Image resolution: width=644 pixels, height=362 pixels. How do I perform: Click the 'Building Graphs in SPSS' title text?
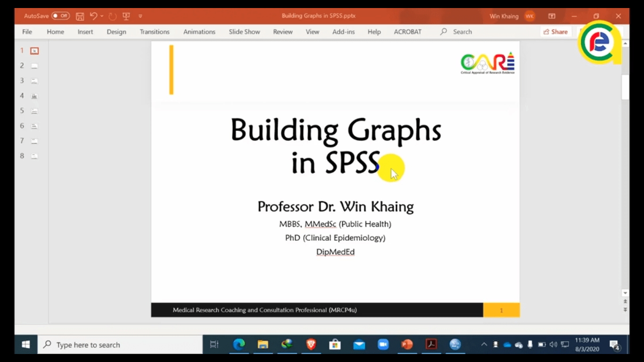pos(336,146)
